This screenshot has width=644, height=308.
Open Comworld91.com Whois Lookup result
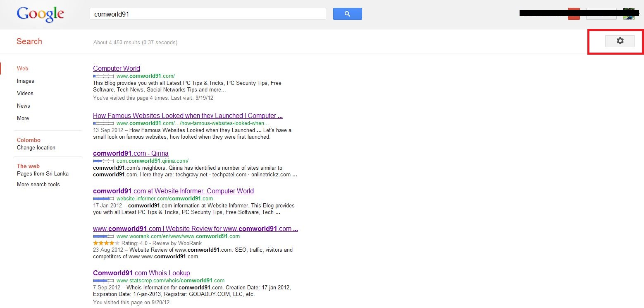(x=141, y=273)
